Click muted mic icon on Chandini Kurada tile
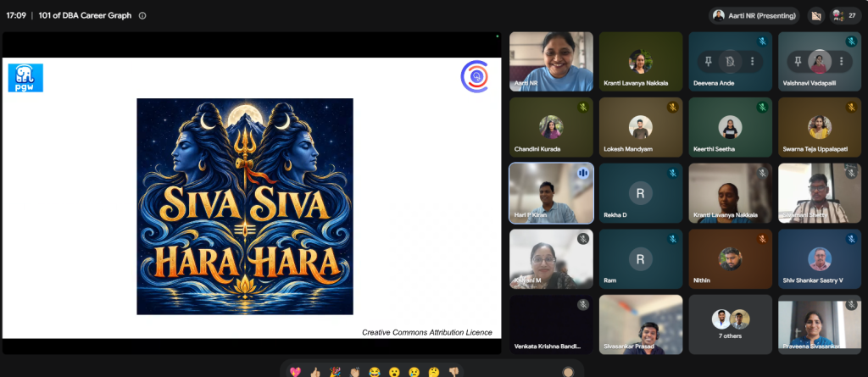This screenshot has height=377, width=868. [x=583, y=108]
